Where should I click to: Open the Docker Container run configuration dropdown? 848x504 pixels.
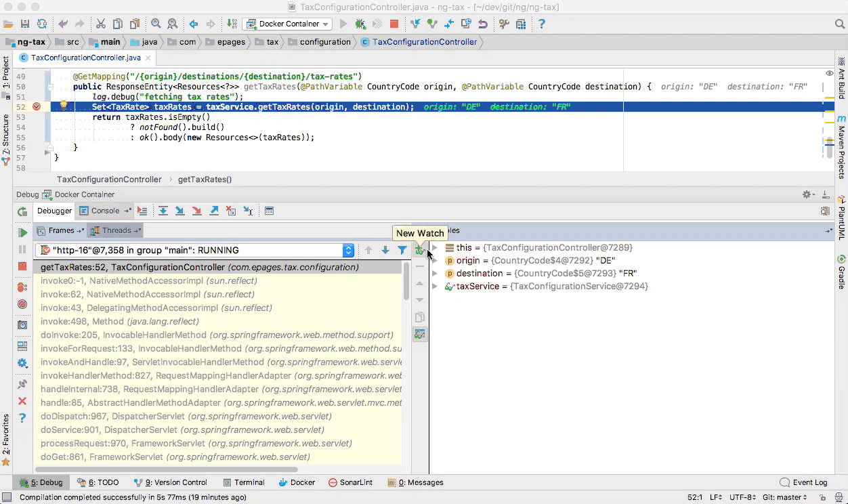pos(287,24)
